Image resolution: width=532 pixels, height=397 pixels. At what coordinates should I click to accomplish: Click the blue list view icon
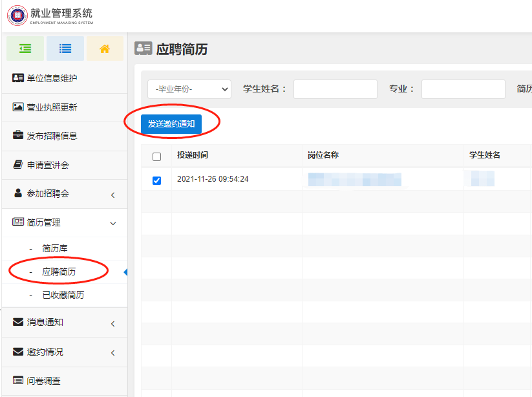tap(65, 48)
